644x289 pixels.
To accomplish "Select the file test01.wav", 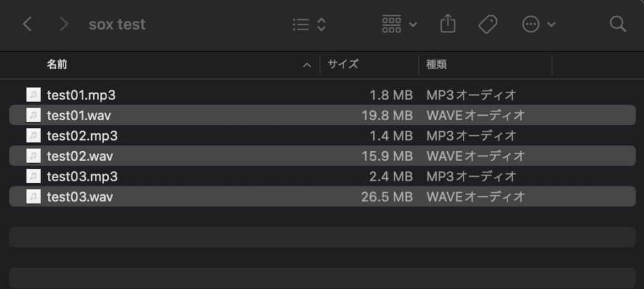I will pos(79,115).
